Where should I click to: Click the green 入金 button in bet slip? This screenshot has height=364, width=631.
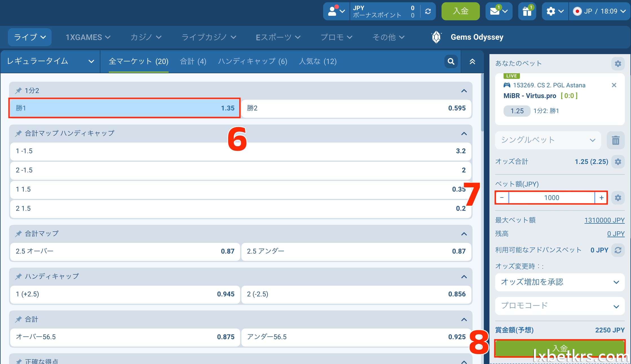560,349
